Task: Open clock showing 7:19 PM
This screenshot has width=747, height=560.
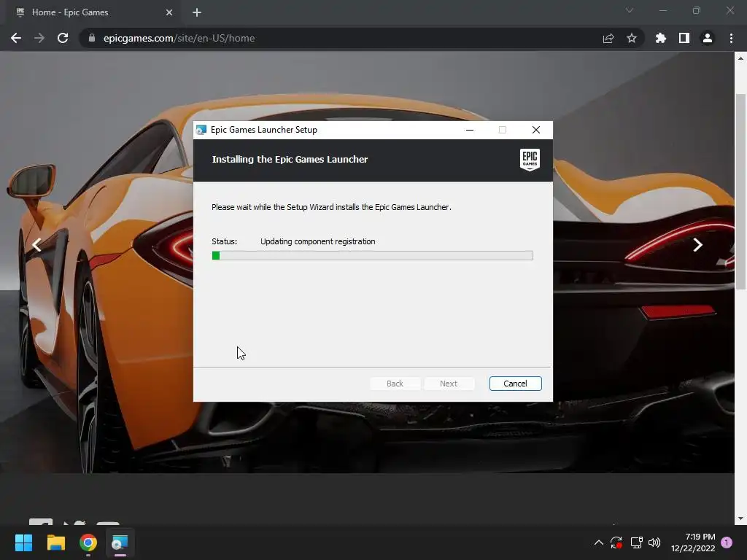Action: (693, 542)
